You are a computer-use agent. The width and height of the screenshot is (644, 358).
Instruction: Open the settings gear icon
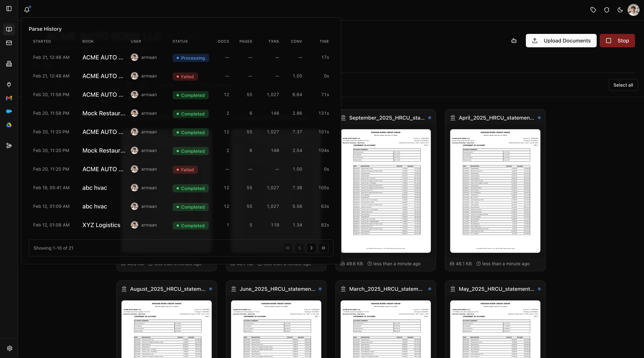tap(10, 348)
